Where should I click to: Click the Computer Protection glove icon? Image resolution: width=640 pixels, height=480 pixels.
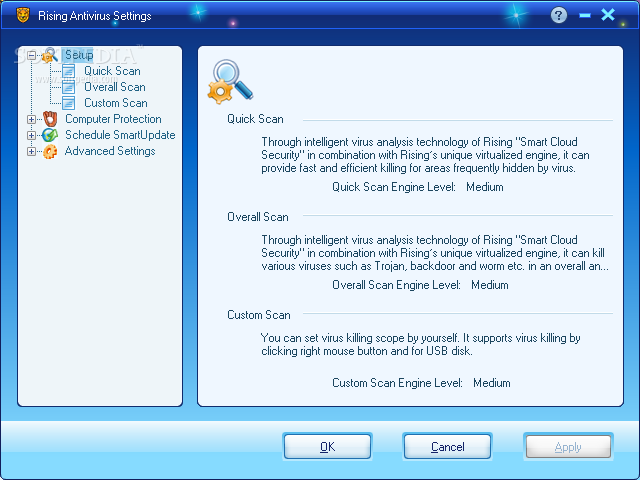click(50, 119)
